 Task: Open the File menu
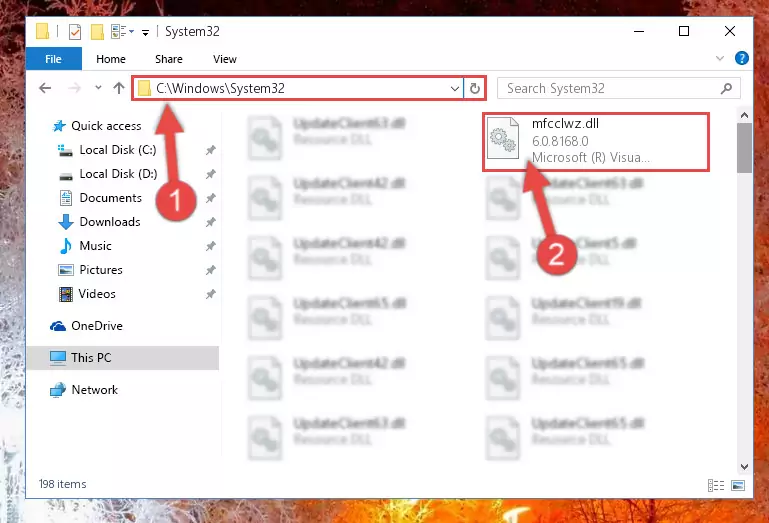click(53, 59)
